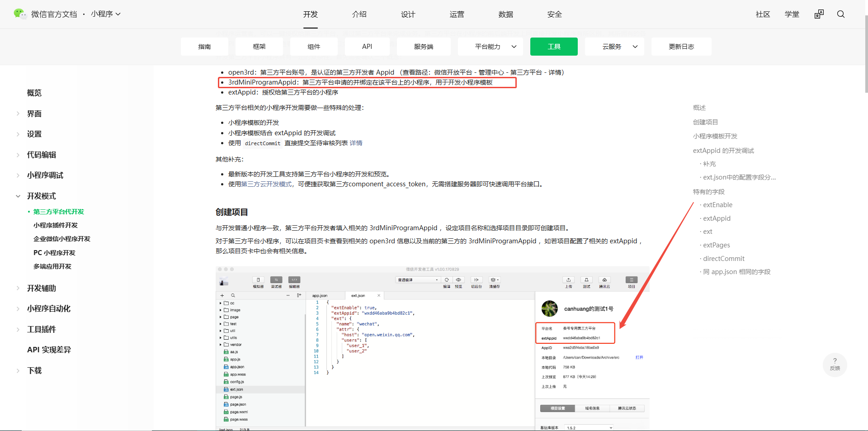Screen dimensions: 868x431
Task: Switch to the 安全 top tab
Action: click(555, 14)
